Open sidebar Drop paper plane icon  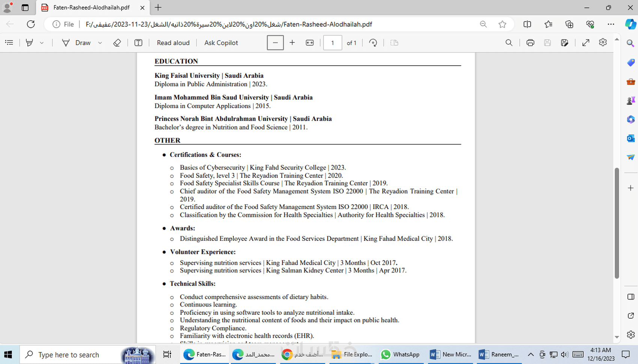pos(630,157)
